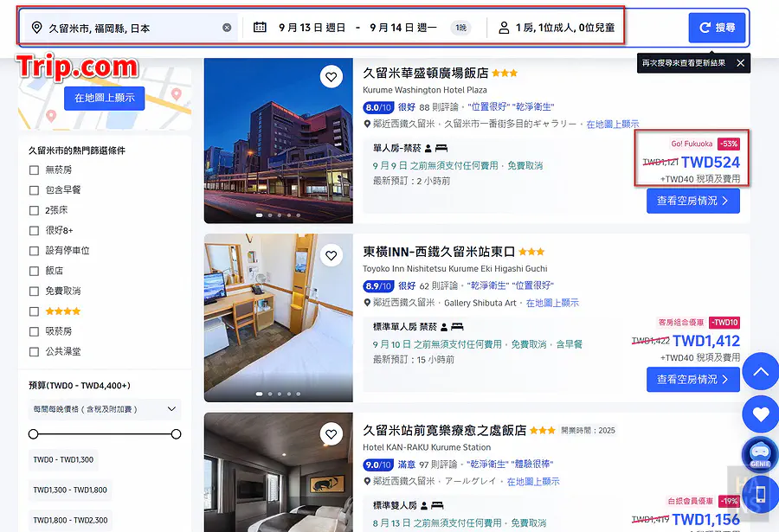Click the 在地圖上顯示 map button
779x532 pixels.
pyautogui.click(x=105, y=99)
